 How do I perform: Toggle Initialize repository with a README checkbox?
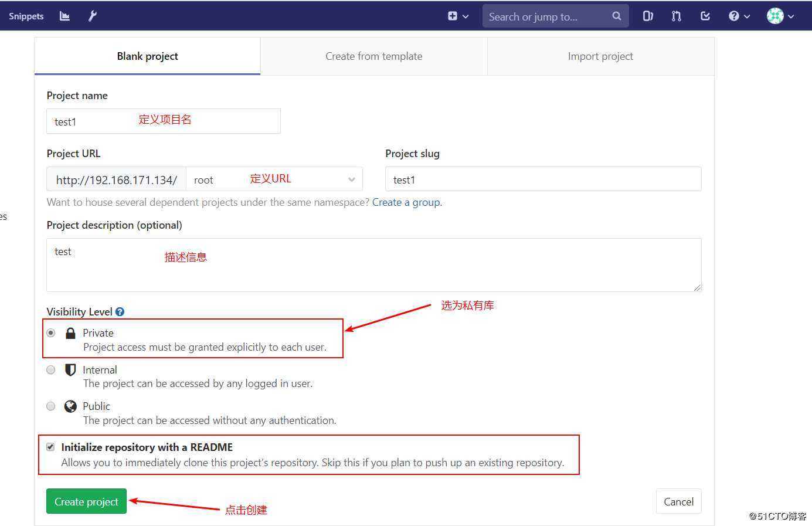50,447
